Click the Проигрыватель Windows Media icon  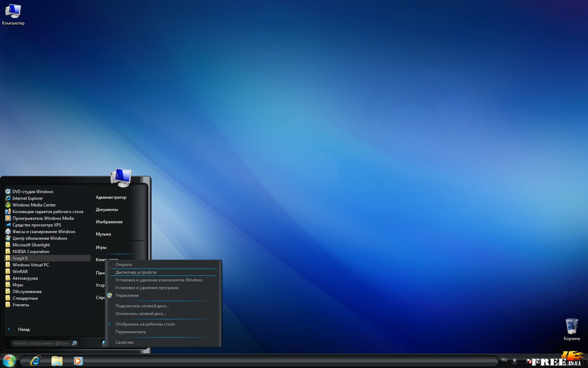[x=8, y=218]
